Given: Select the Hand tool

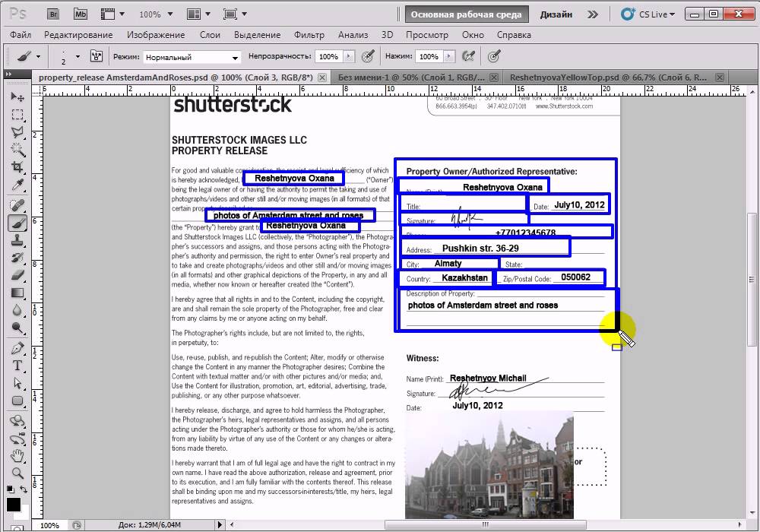Looking at the screenshot, I should click(x=17, y=456).
